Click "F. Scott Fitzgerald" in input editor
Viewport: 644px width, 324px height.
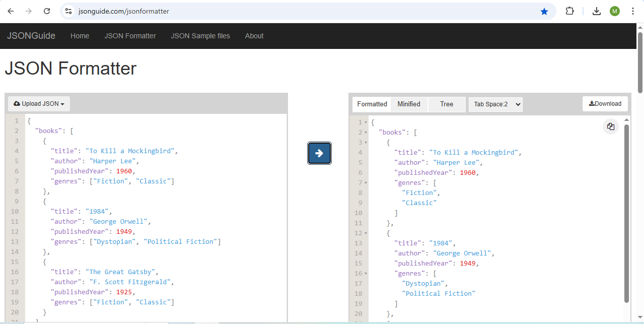(130, 282)
